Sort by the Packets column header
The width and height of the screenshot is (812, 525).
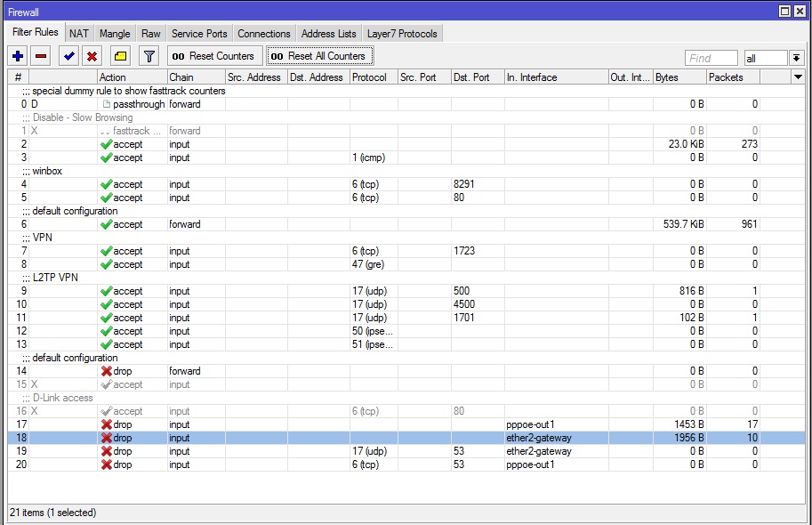point(732,77)
